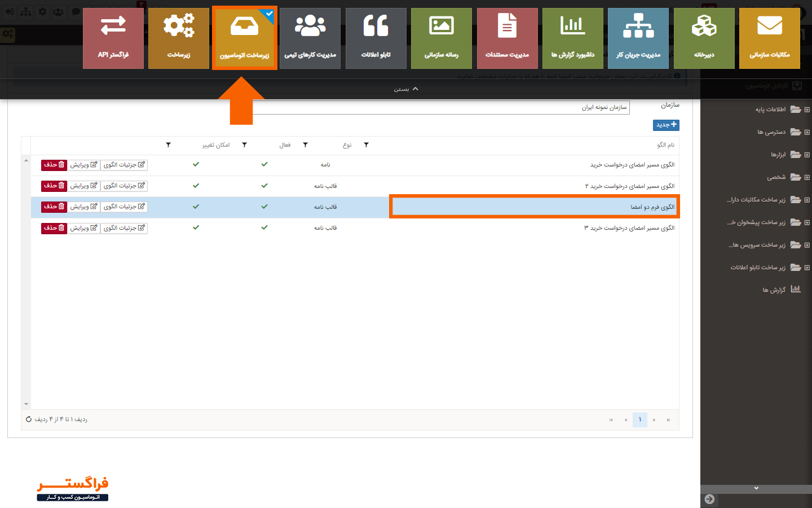Open the مدیریت مستندات document tile

pos(507,38)
